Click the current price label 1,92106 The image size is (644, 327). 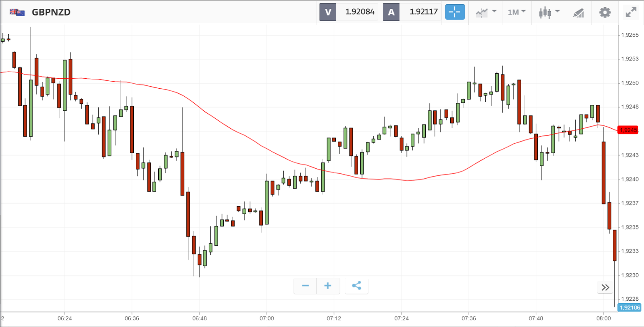pyautogui.click(x=630, y=308)
